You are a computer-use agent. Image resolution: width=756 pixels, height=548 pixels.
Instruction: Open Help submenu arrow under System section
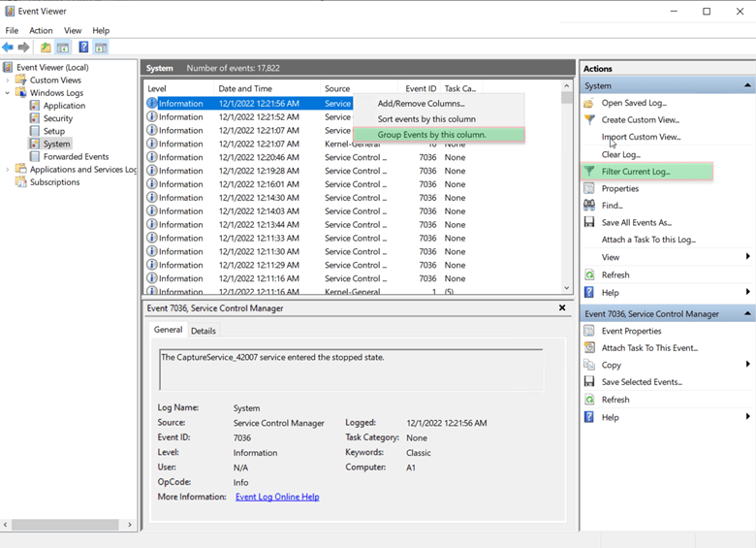coord(747,291)
